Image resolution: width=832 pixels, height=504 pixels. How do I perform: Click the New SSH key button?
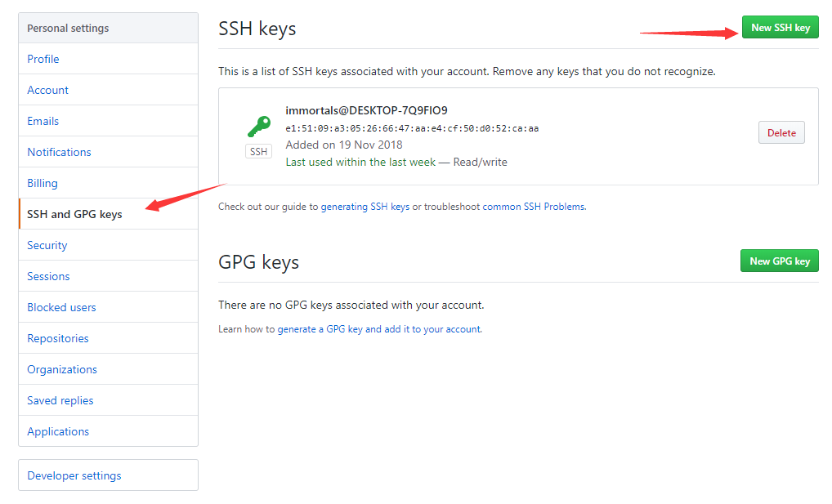click(780, 28)
